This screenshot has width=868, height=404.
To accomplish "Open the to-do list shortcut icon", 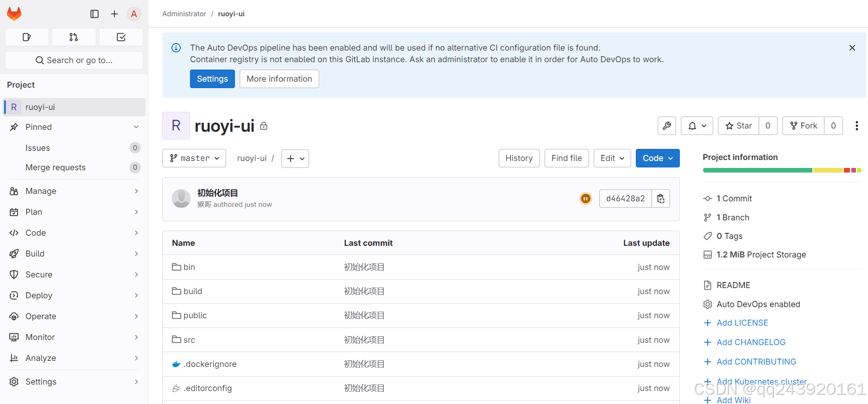I will [121, 37].
